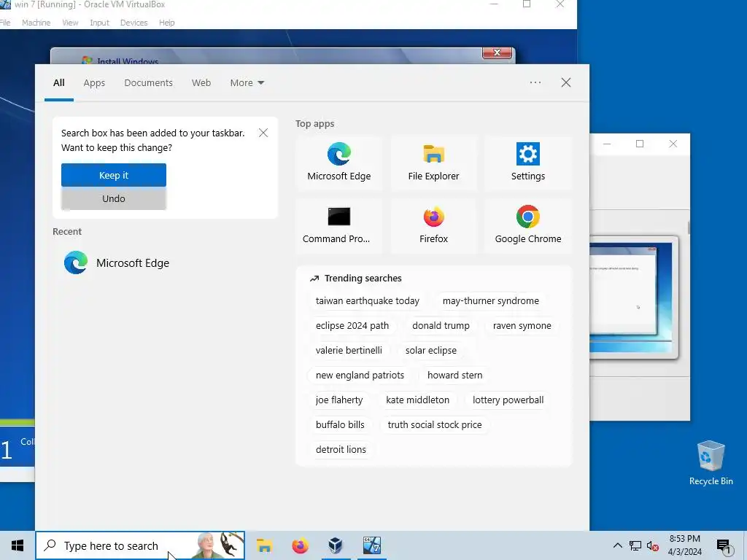Search trending joe flaherty
Screen dimensions: 747x560
pyautogui.click(x=339, y=400)
